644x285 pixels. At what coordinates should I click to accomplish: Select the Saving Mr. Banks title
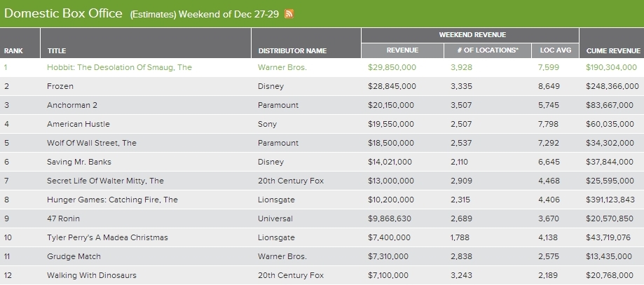79,162
